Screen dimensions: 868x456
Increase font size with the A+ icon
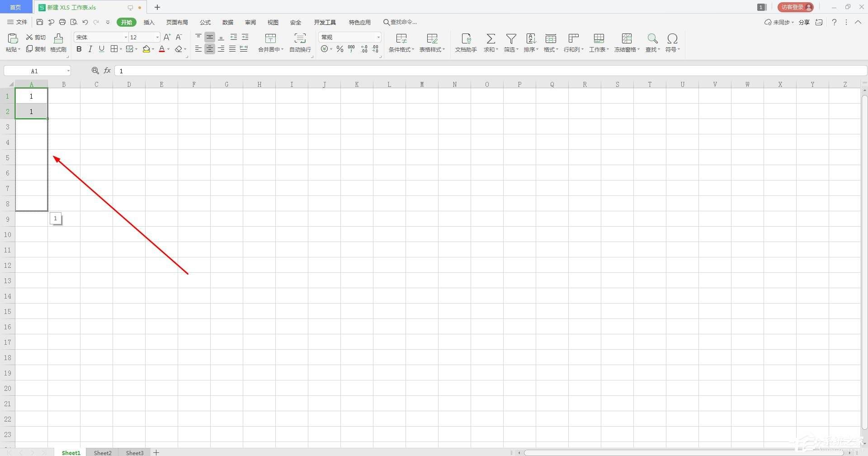(x=167, y=37)
